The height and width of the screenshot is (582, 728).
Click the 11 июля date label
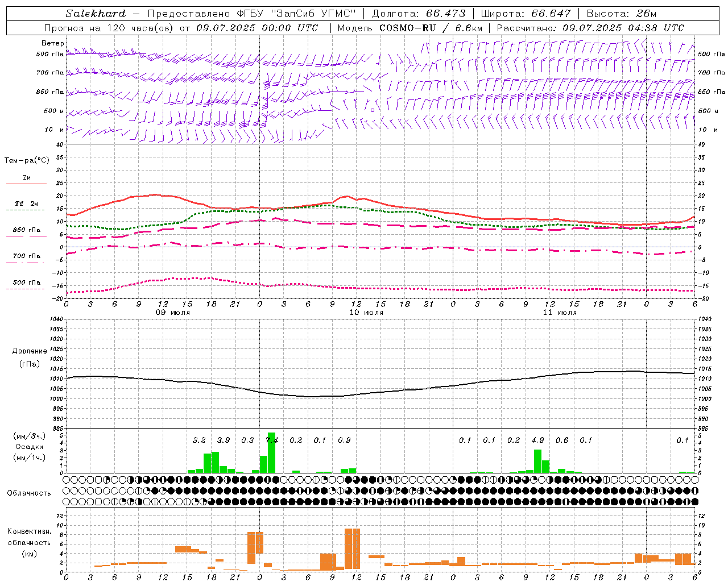tap(560, 313)
